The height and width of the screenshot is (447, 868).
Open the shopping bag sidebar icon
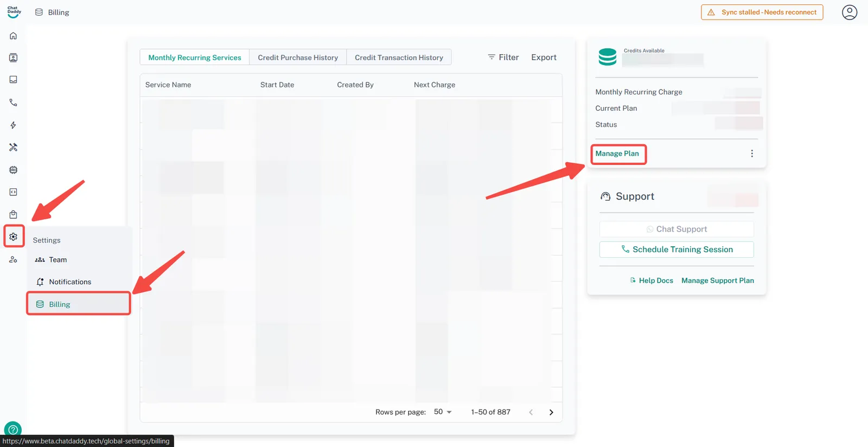pyautogui.click(x=14, y=214)
